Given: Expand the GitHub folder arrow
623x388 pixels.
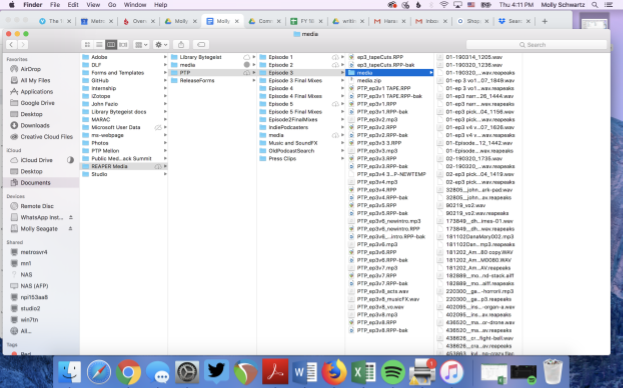Looking at the screenshot, I should (x=165, y=81).
